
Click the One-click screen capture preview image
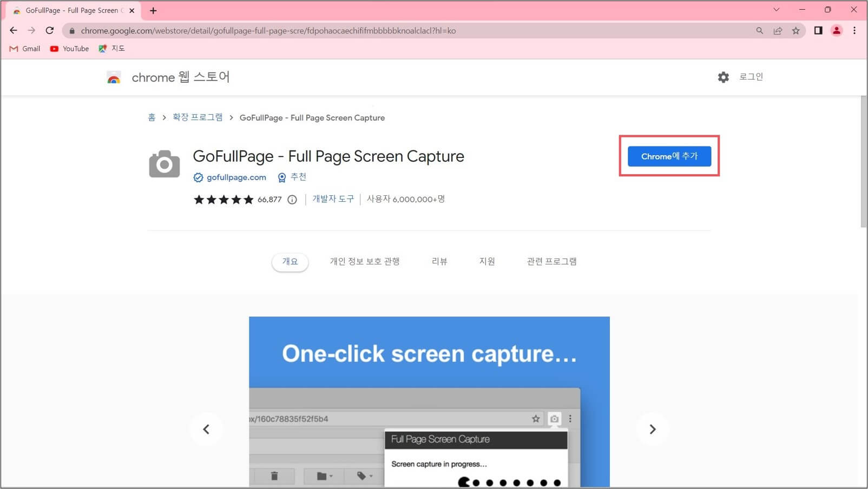click(x=429, y=402)
